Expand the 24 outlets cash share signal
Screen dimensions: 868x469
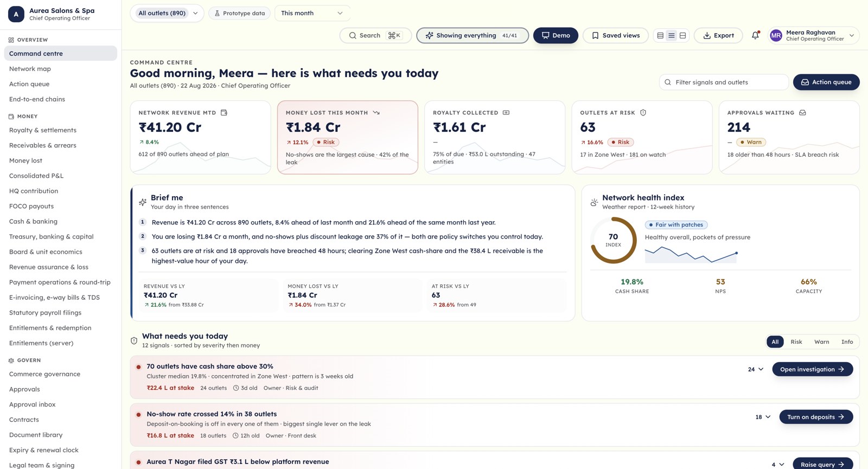pos(756,369)
